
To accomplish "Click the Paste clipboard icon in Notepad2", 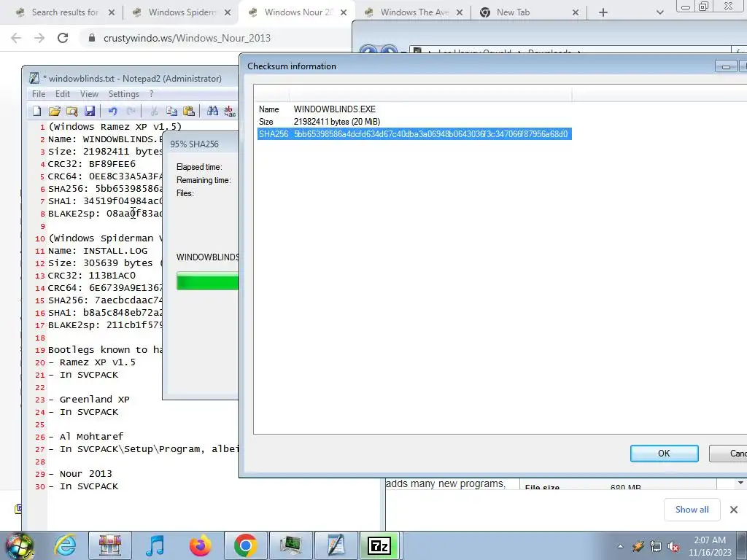I will pos(189,111).
